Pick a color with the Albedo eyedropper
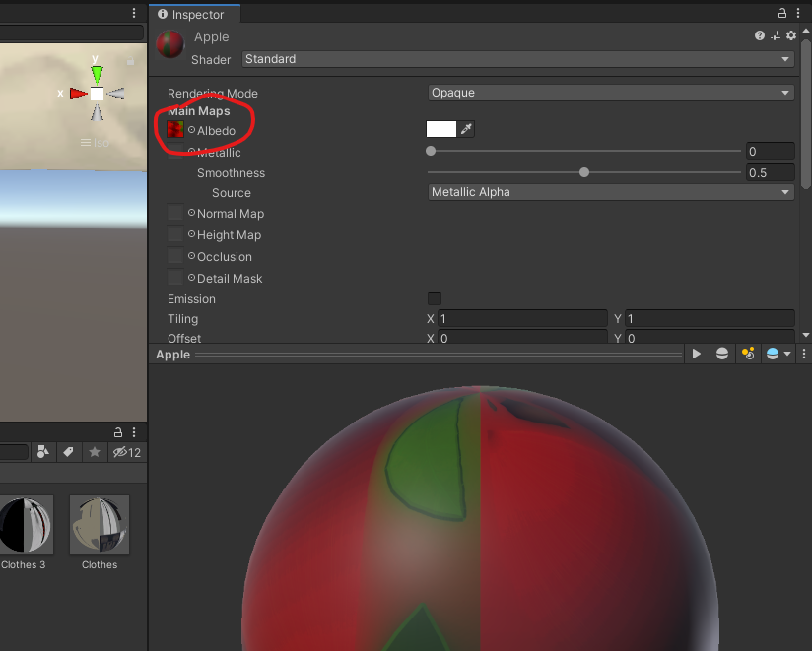 466,129
